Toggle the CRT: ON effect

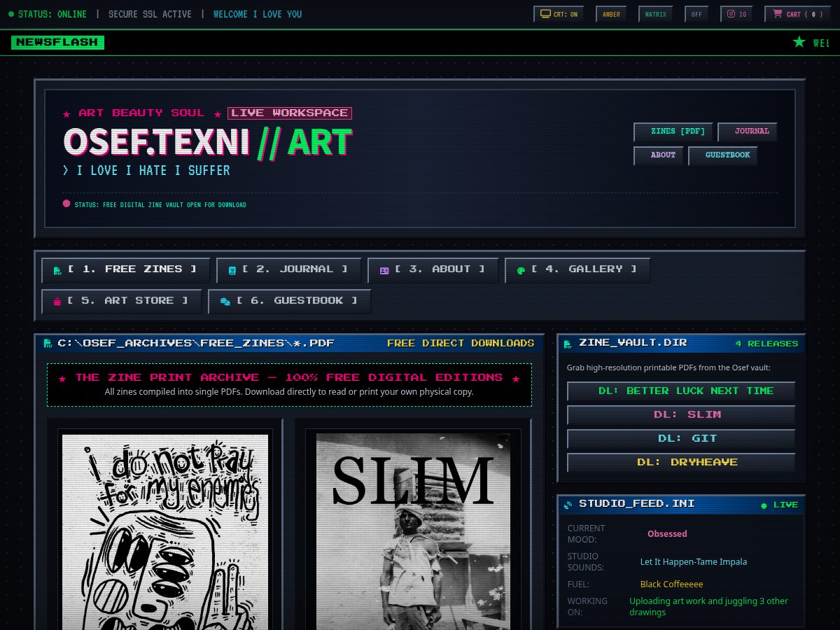point(559,14)
